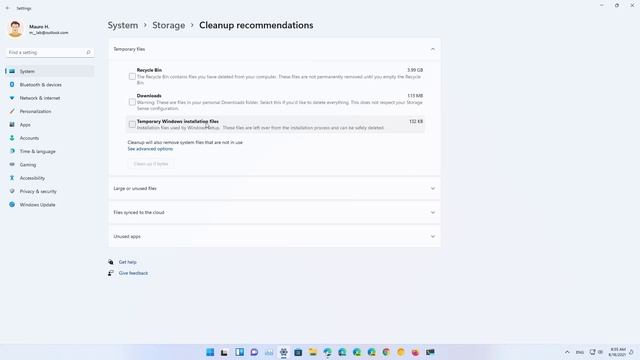Go back using the Settings back arrow
Screen dimensions: 640x360
click(8, 8)
